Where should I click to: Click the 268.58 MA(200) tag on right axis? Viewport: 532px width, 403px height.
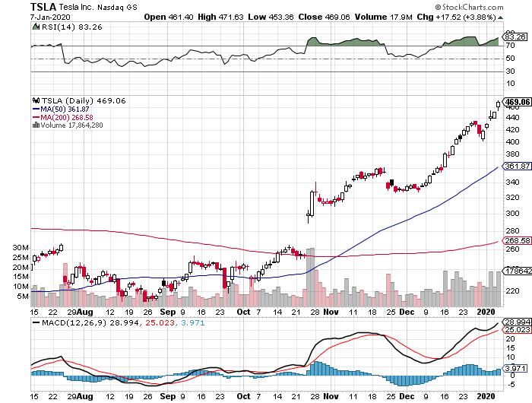pos(517,240)
